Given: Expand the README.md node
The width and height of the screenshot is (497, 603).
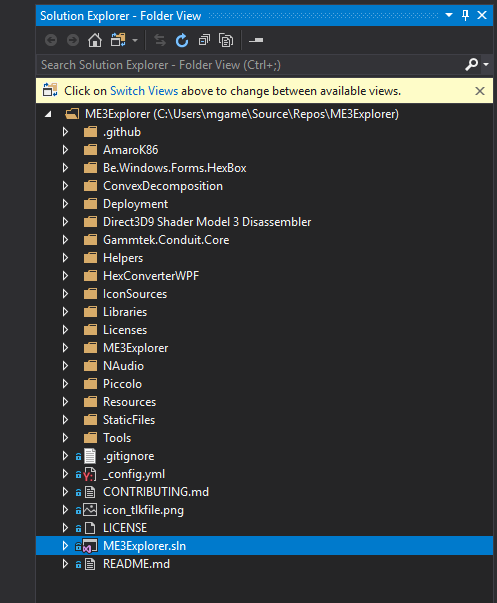Looking at the screenshot, I should [x=65, y=564].
